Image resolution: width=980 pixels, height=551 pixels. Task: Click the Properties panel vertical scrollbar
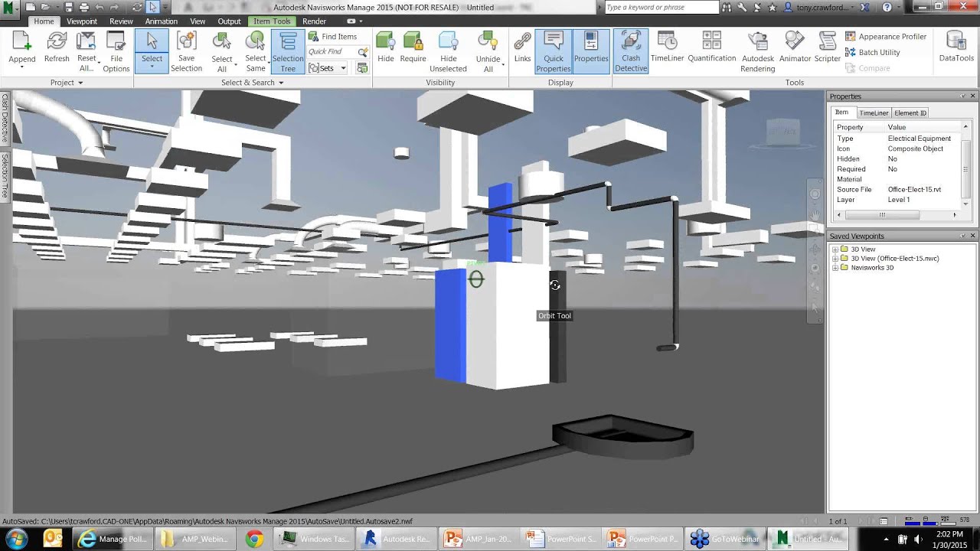965,165
